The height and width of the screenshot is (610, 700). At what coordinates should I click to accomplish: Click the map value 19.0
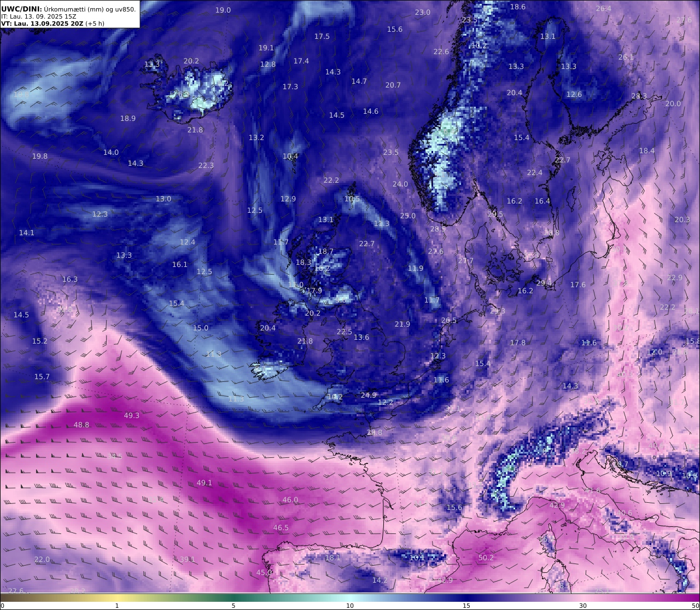point(223,10)
